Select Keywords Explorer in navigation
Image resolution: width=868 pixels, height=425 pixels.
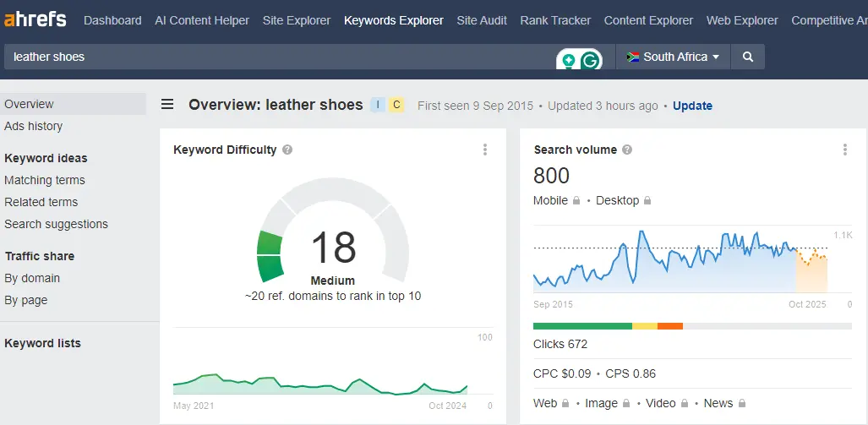tap(394, 20)
